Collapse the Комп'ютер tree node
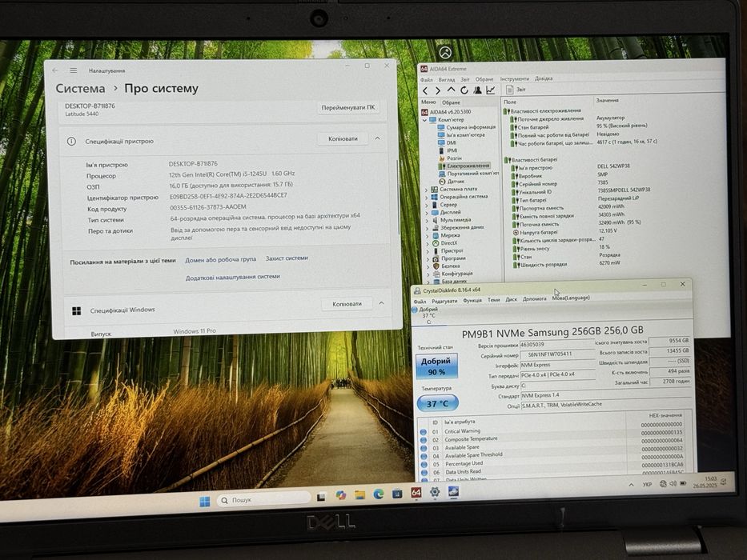Viewport: 747px width, 560px height. pyautogui.click(x=424, y=120)
